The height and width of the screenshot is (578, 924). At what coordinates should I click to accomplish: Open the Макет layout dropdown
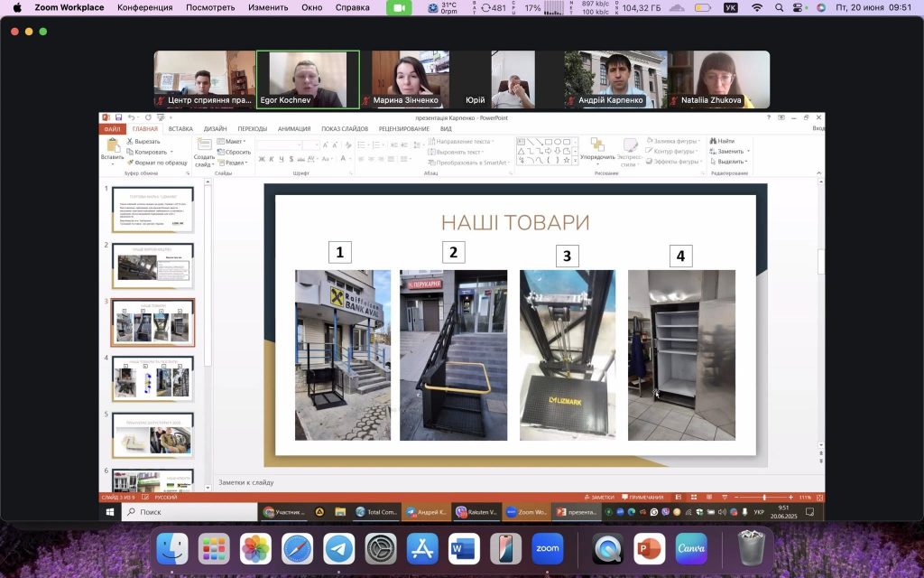click(234, 141)
